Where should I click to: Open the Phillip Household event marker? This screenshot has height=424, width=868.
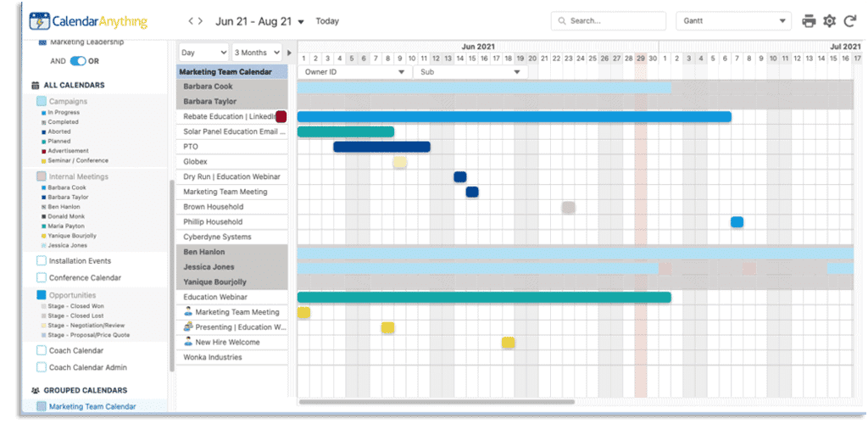pos(737,222)
